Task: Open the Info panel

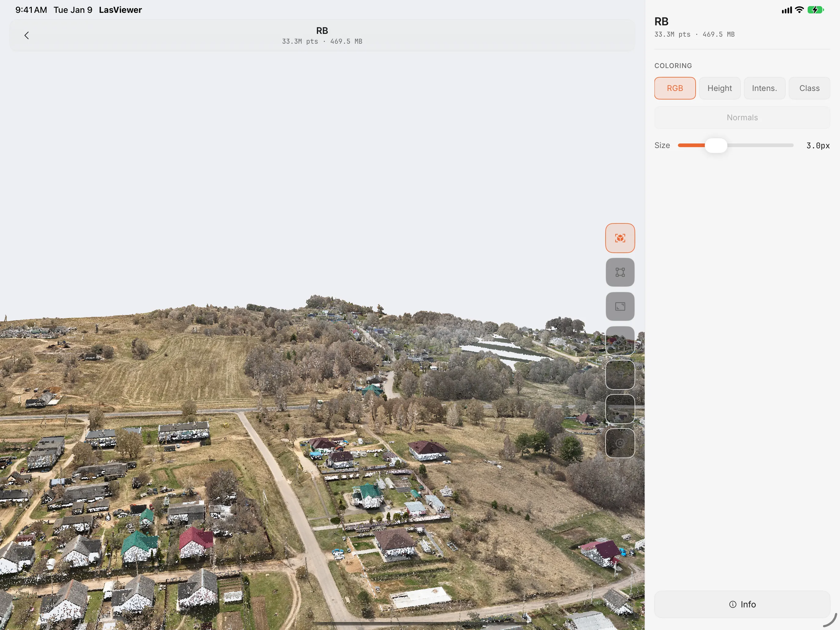Action: coord(742,604)
